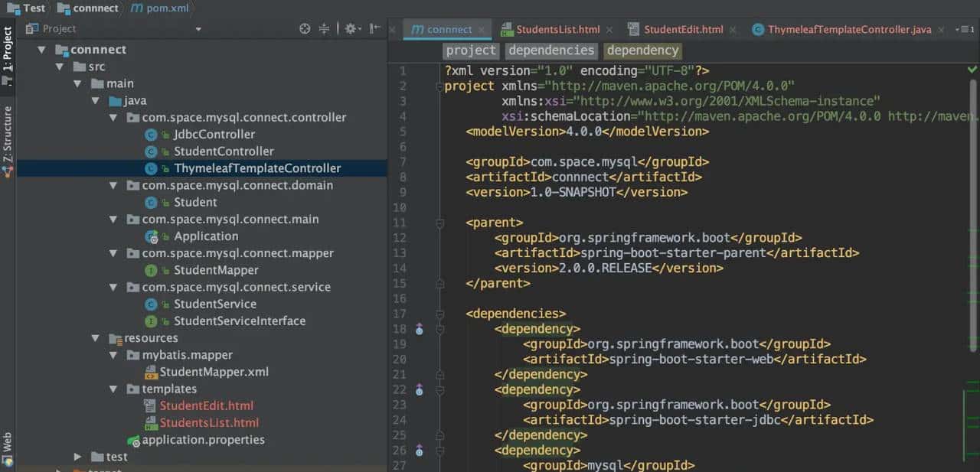Image resolution: width=980 pixels, height=472 pixels.
Task: Click the gutter dependency icon on line 22
Action: coord(419,390)
